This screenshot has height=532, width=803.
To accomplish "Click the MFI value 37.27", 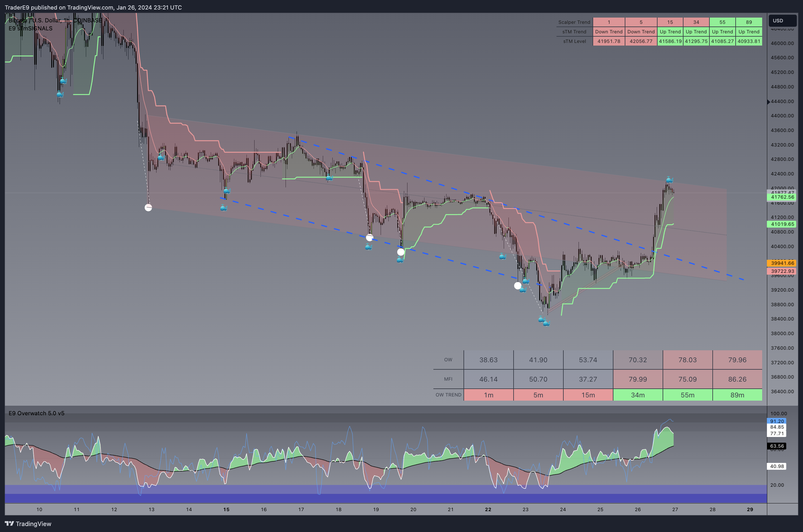I will coord(588,379).
